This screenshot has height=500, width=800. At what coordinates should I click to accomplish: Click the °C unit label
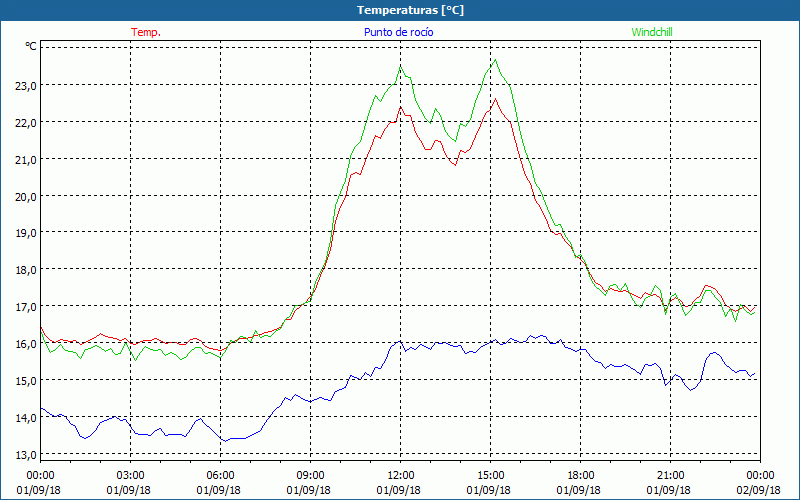coord(31,46)
